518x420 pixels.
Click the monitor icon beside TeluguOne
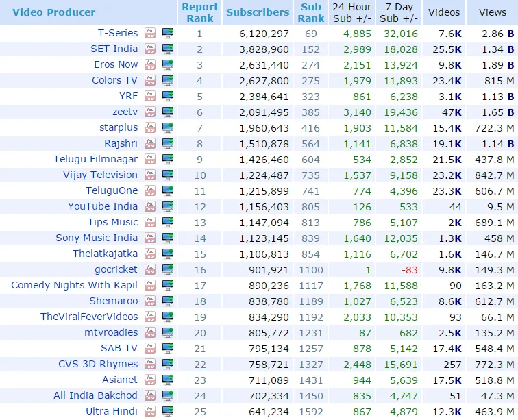click(x=168, y=190)
